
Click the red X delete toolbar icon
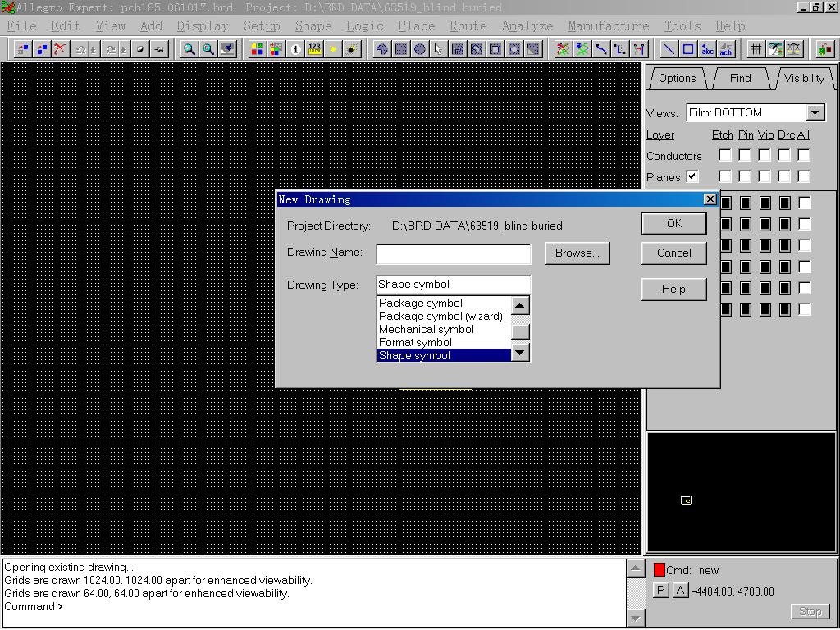click(x=60, y=49)
